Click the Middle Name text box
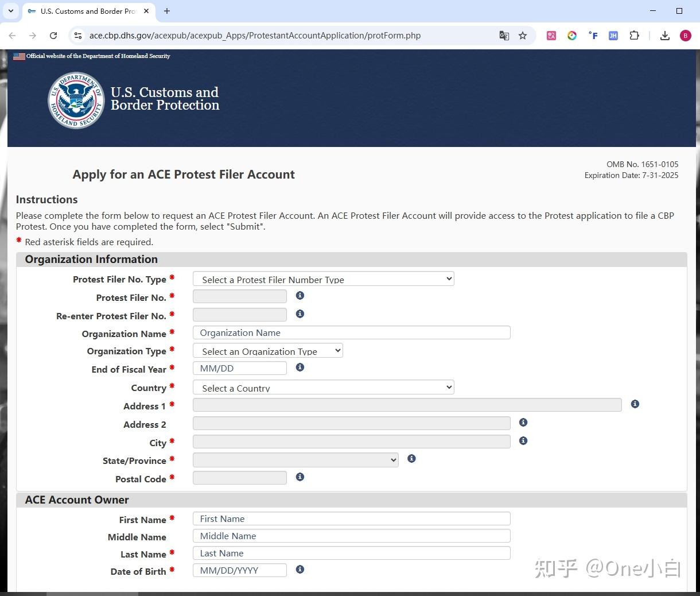This screenshot has width=700, height=596. coord(351,536)
